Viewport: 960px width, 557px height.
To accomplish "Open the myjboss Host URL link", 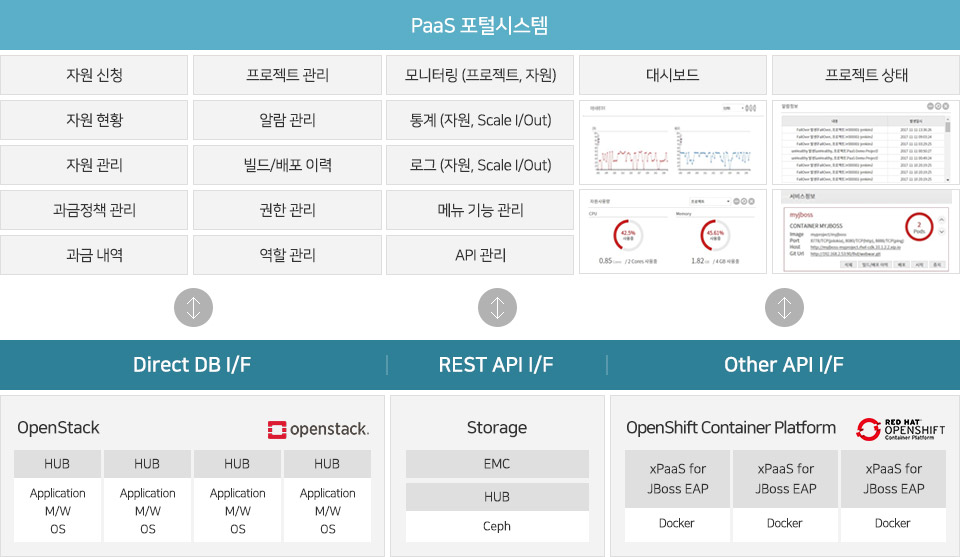I will click(x=855, y=247).
